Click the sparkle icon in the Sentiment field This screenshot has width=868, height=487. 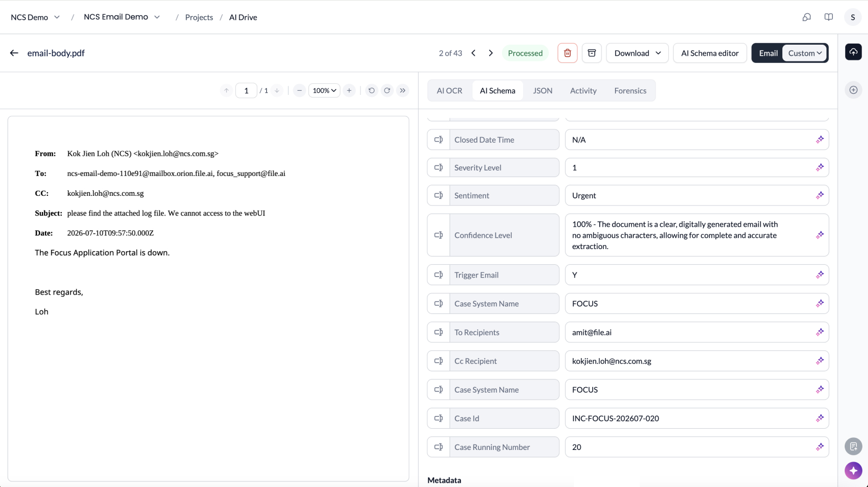pos(820,195)
